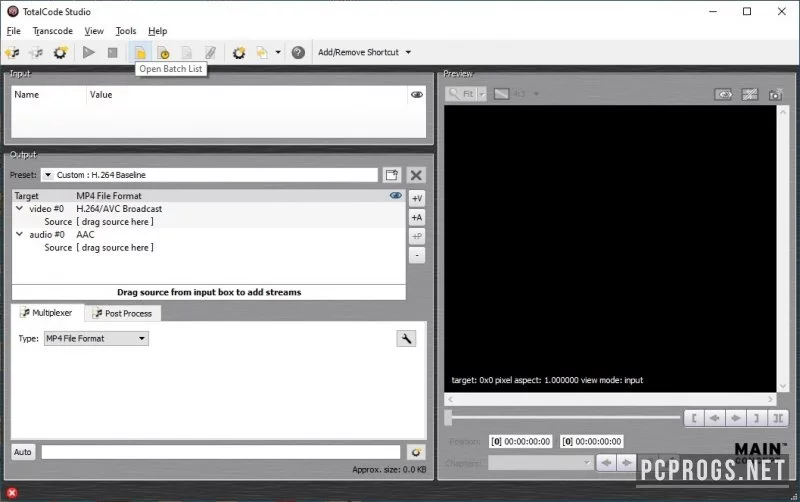Select the H.264/AVC Broadcast video row
This screenshot has width=800, height=502.
click(209, 209)
